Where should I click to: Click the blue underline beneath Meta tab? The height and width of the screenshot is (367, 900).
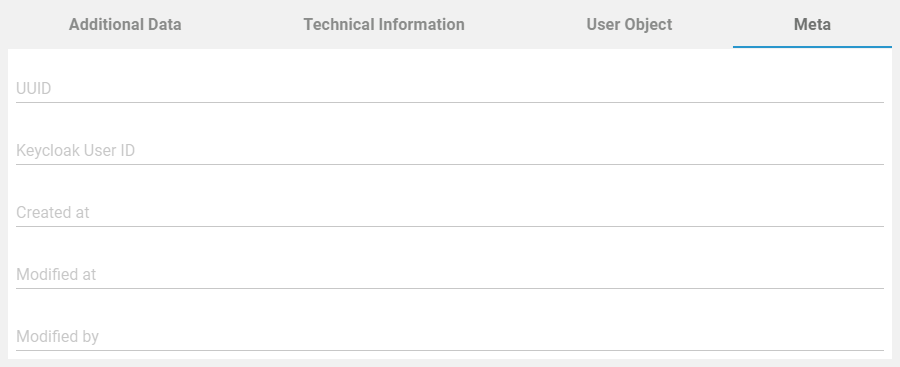[x=812, y=47]
